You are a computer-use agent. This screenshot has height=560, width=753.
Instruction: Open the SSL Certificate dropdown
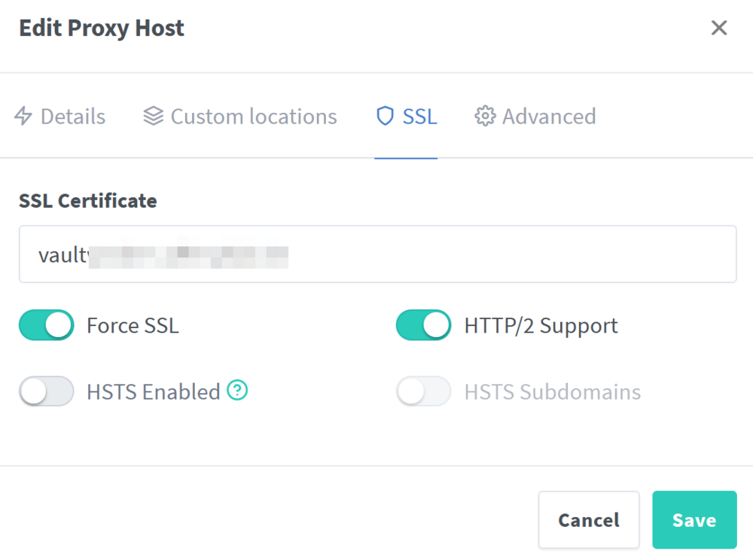(377, 254)
